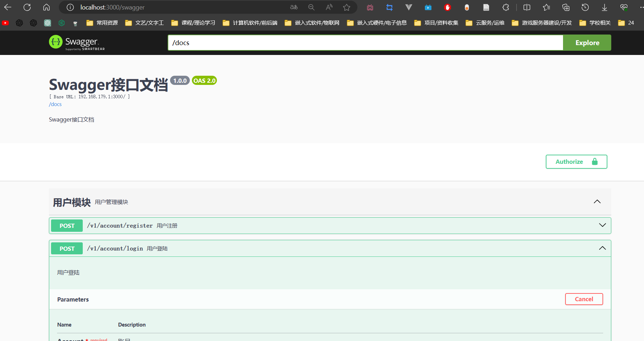
Task: Open the browser extensions puzzle icon
Action: point(506,7)
